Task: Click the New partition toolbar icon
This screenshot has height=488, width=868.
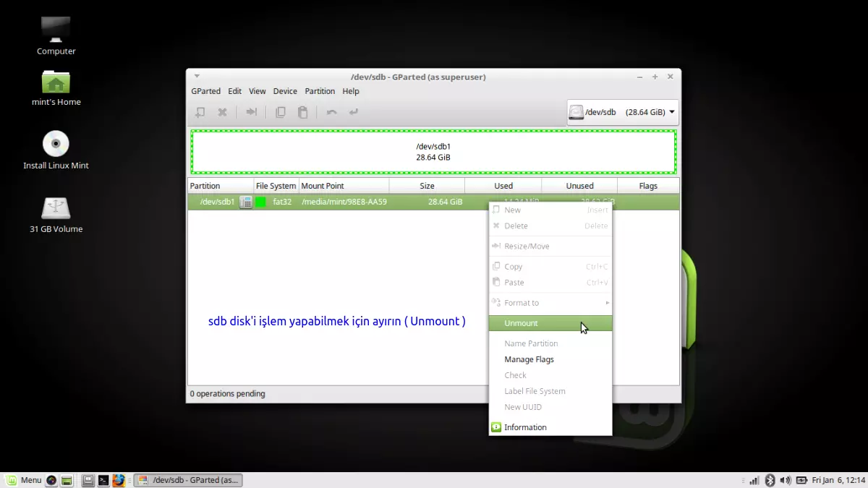Action: (200, 112)
